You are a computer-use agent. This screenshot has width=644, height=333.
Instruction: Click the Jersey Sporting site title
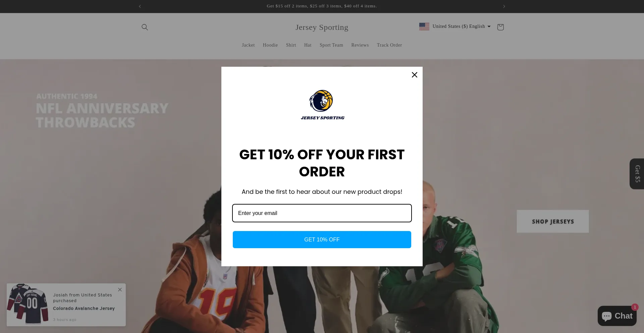322,27
